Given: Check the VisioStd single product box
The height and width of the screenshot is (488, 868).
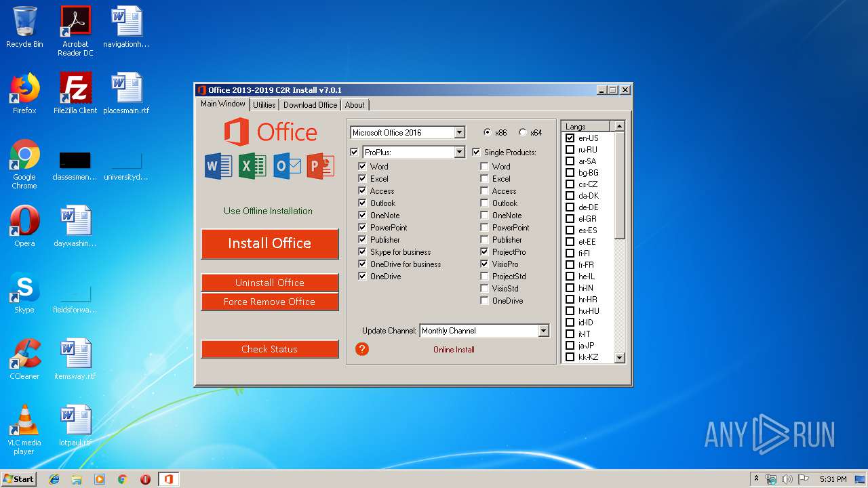Looking at the screenshot, I should pyautogui.click(x=484, y=289).
